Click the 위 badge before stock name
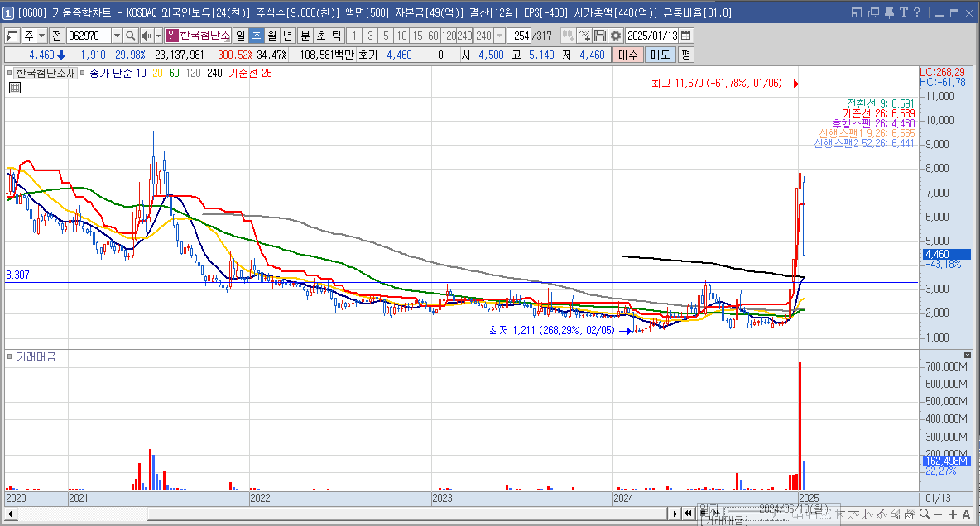This screenshot has height=526, width=980. (172, 36)
